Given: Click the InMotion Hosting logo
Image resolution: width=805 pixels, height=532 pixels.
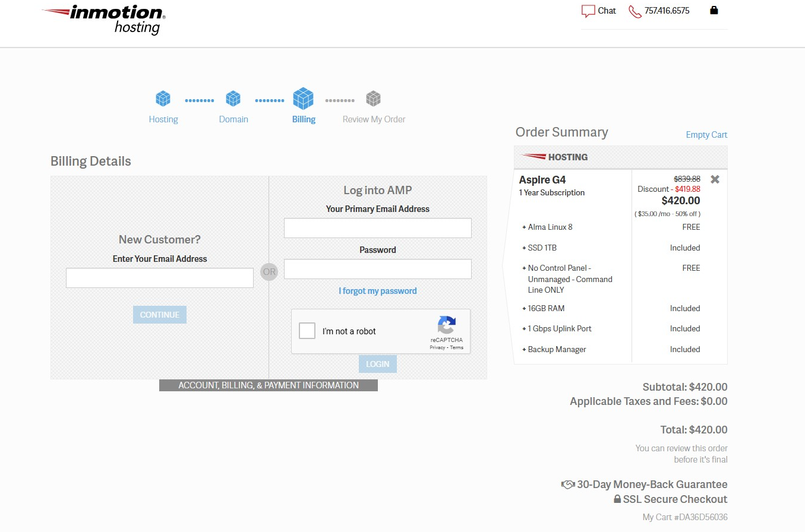Looking at the screenshot, I should 103,20.
